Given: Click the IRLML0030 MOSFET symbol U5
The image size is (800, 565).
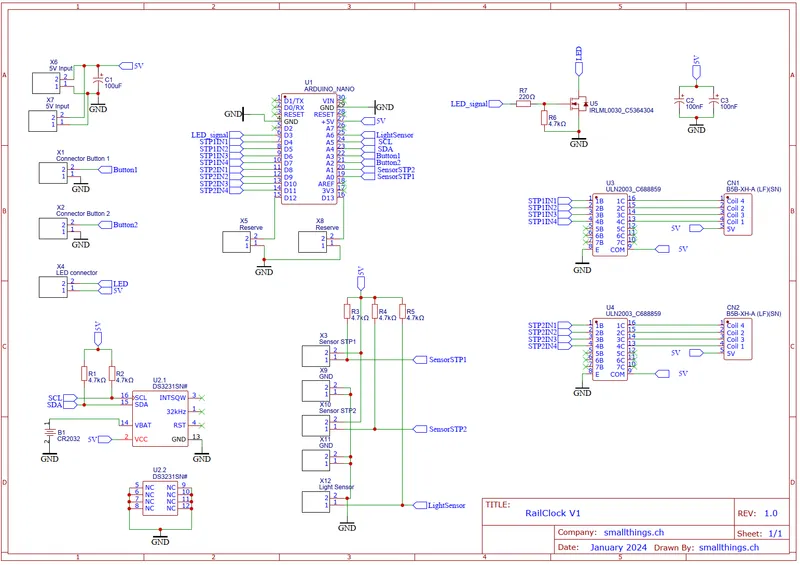Looking at the screenshot, I should [x=578, y=104].
